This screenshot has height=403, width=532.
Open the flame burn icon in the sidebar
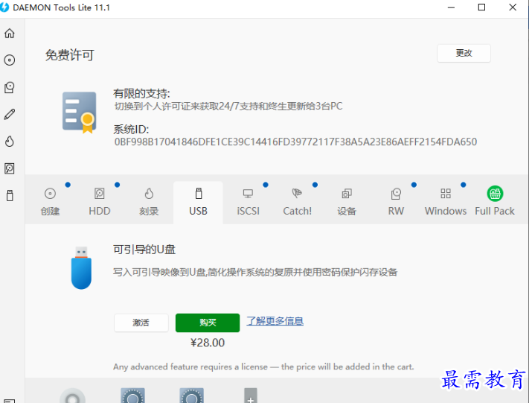point(10,141)
